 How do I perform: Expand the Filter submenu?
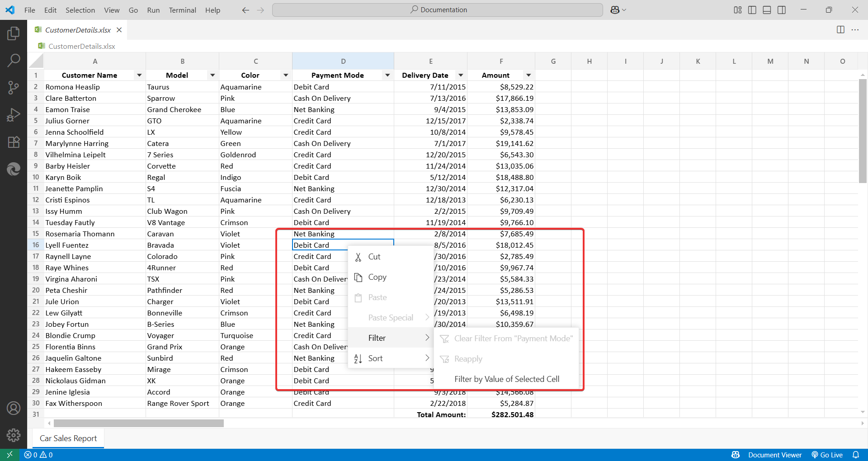(391, 338)
